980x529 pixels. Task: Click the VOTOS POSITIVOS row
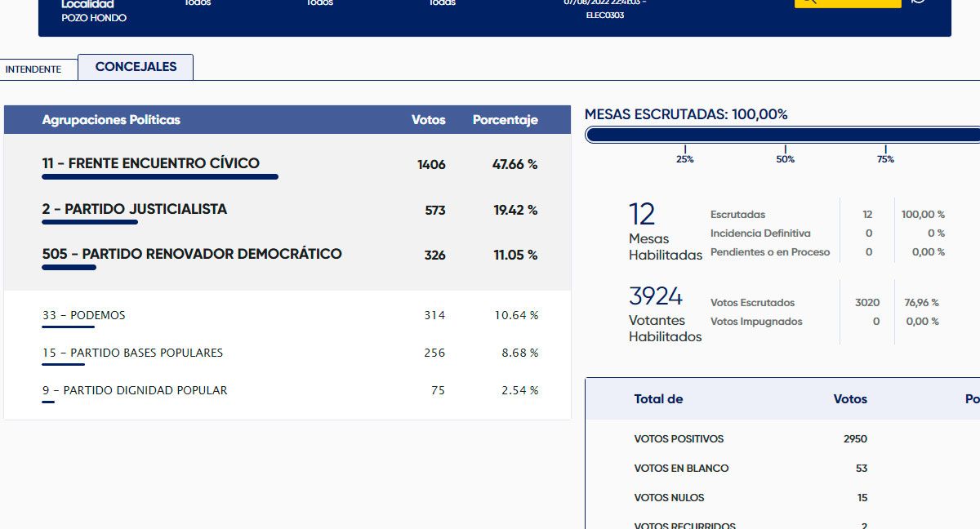[679, 439]
